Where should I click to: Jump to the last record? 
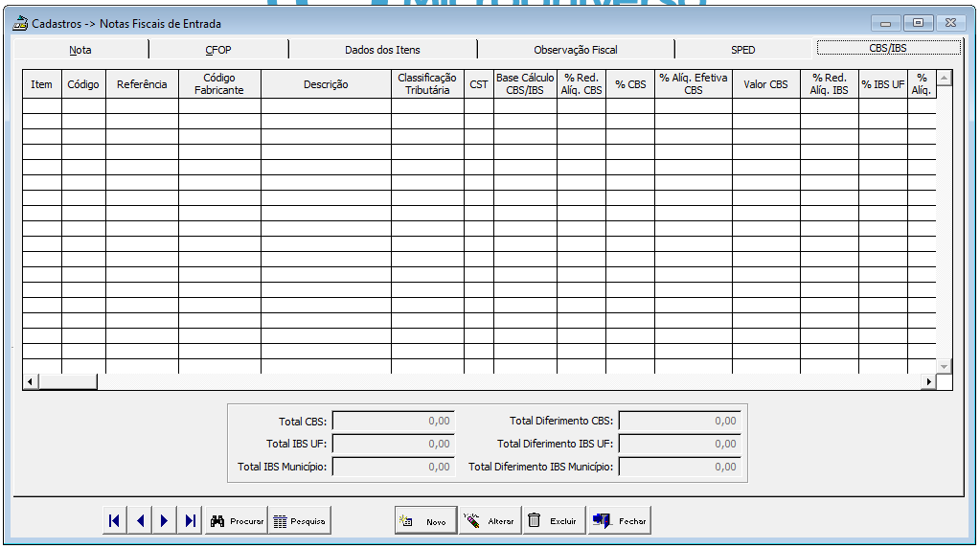point(191,521)
